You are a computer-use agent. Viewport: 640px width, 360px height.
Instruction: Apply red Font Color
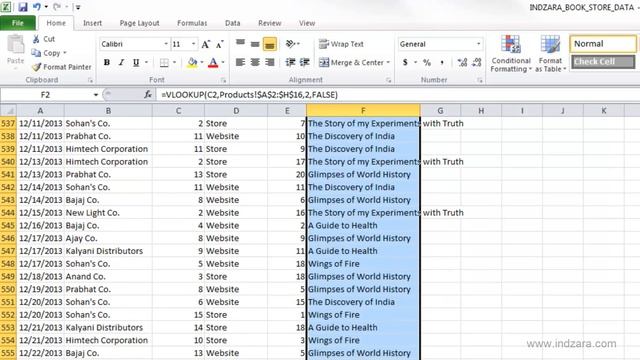pyautogui.click(x=213, y=62)
